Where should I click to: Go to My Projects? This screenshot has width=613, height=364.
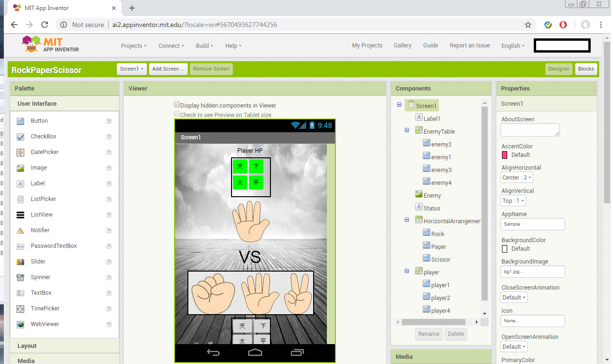[x=367, y=45]
